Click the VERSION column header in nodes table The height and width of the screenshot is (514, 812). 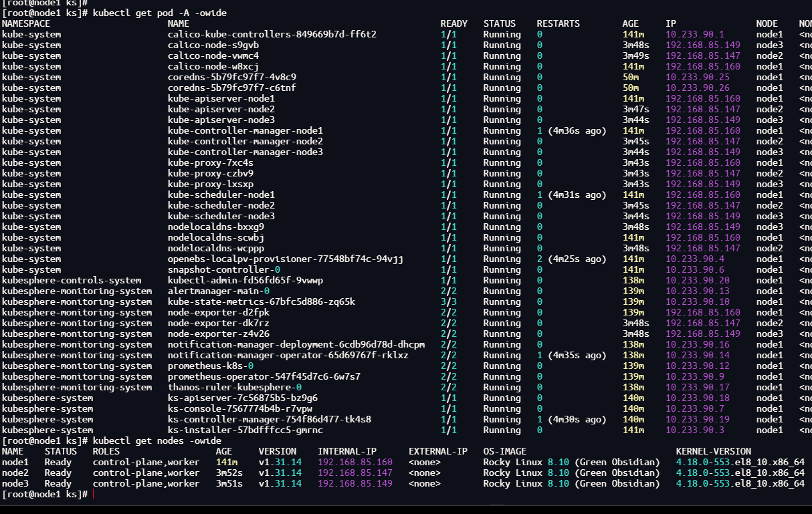pos(277,451)
